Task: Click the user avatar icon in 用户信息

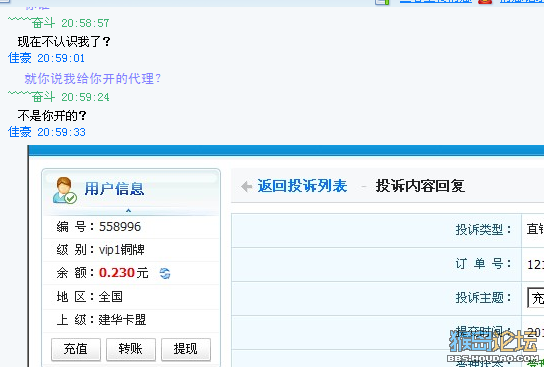Action: tap(65, 190)
